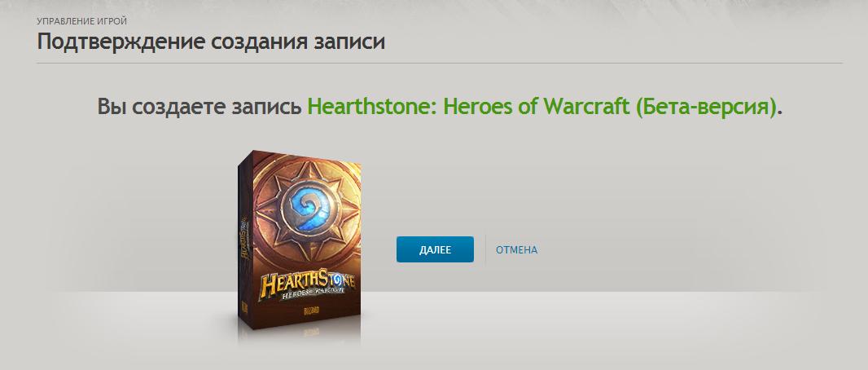Click the Heroes of Warcraft subtitle banner

[x=312, y=293]
